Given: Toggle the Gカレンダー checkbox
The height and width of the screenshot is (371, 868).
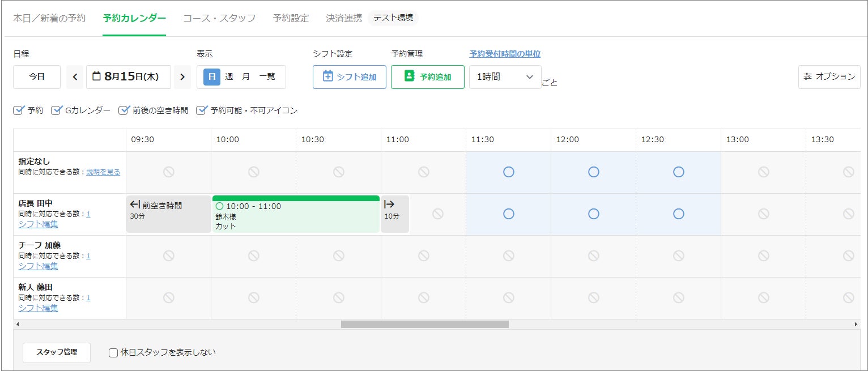Looking at the screenshot, I should tap(56, 110).
